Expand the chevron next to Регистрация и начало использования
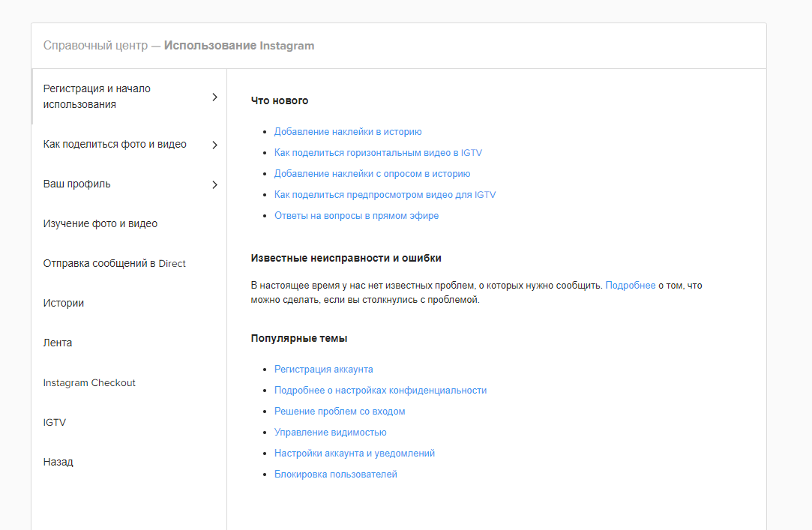Screen dimensions: 812x530 214,97
